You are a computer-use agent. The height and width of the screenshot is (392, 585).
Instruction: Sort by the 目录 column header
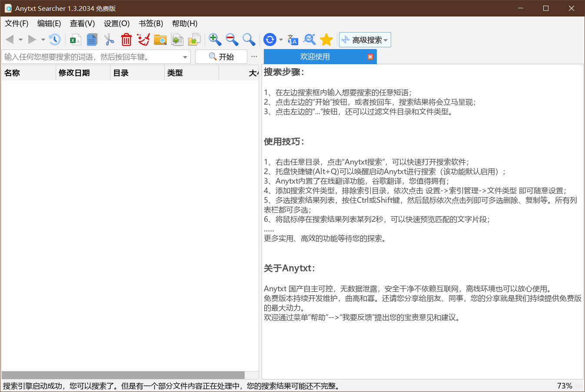pos(137,73)
